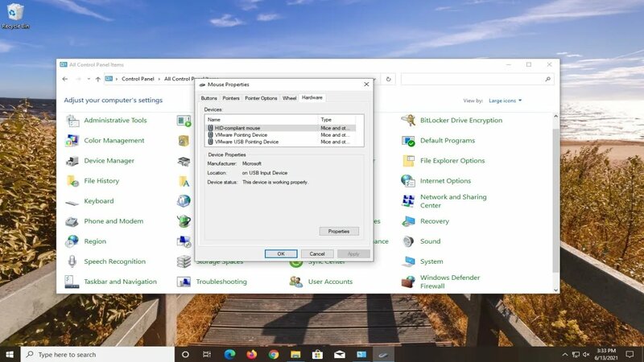This screenshot has width=644, height=362.
Task: Open recent locations dropdown arrow
Action: 89,79
